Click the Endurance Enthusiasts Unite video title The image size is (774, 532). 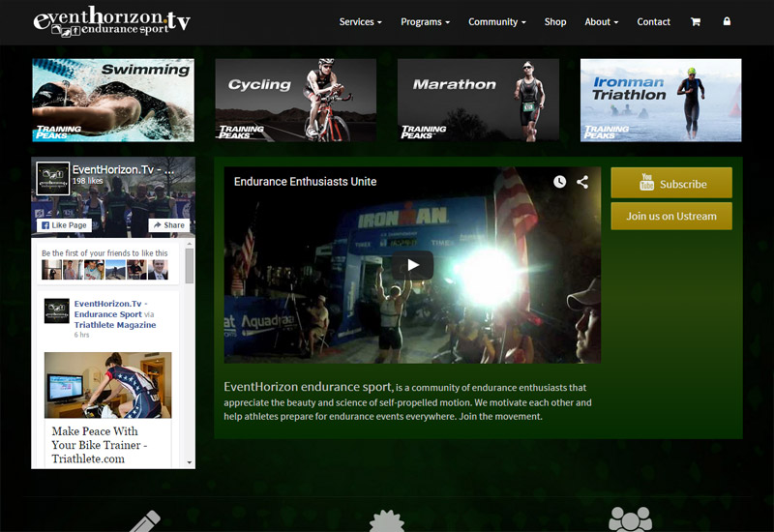[305, 182]
